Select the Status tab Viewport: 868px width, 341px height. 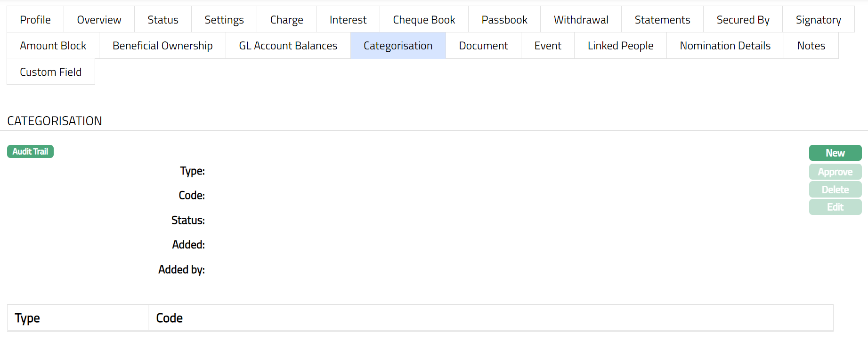tap(163, 20)
